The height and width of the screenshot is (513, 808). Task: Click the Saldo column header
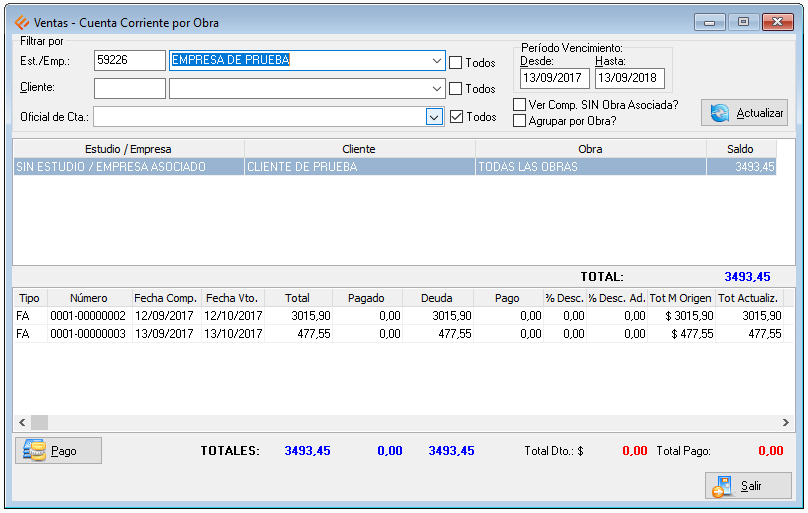(x=740, y=149)
